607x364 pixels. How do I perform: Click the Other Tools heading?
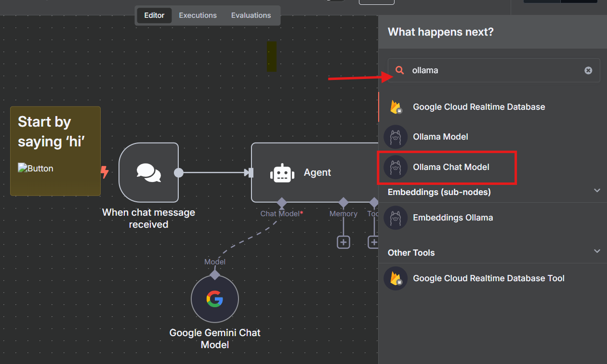point(411,253)
